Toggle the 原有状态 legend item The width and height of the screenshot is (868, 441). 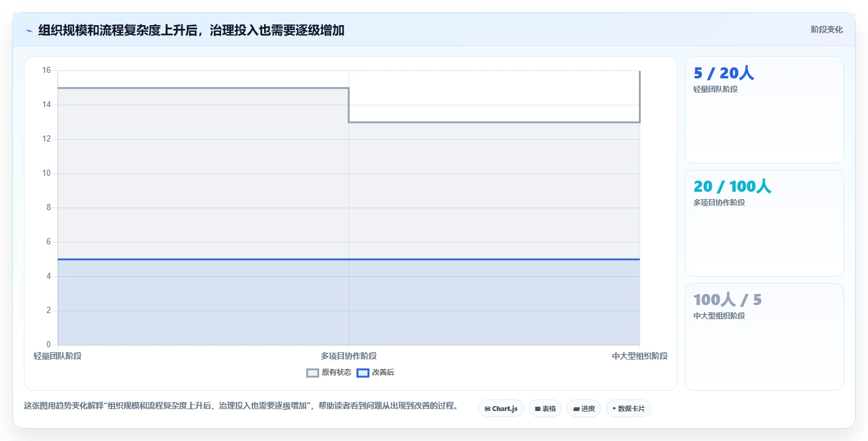tap(329, 372)
